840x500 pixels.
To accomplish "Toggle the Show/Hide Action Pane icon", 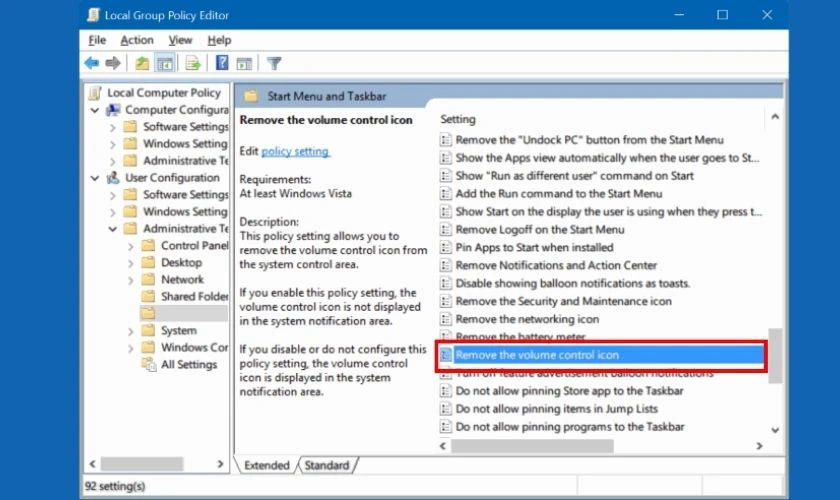I will click(x=244, y=63).
